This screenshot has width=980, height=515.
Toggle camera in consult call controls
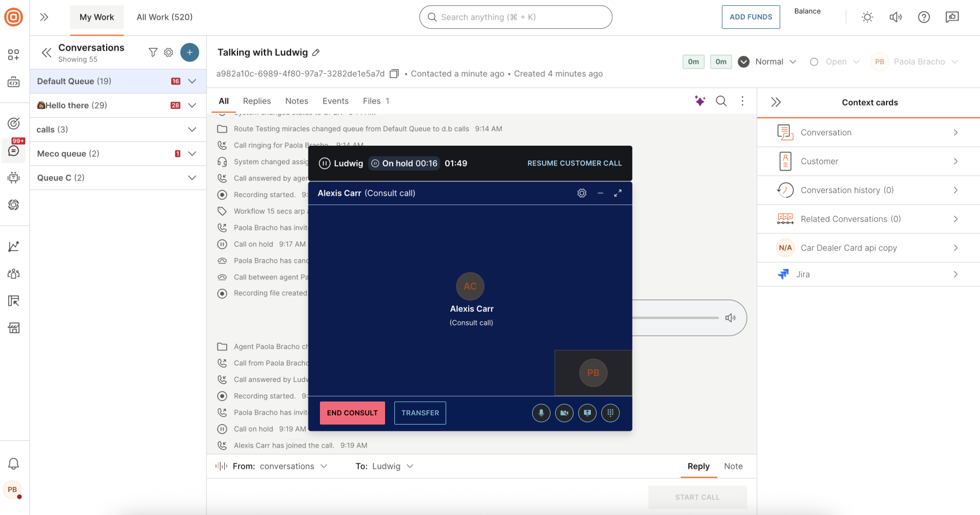tap(564, 413)
